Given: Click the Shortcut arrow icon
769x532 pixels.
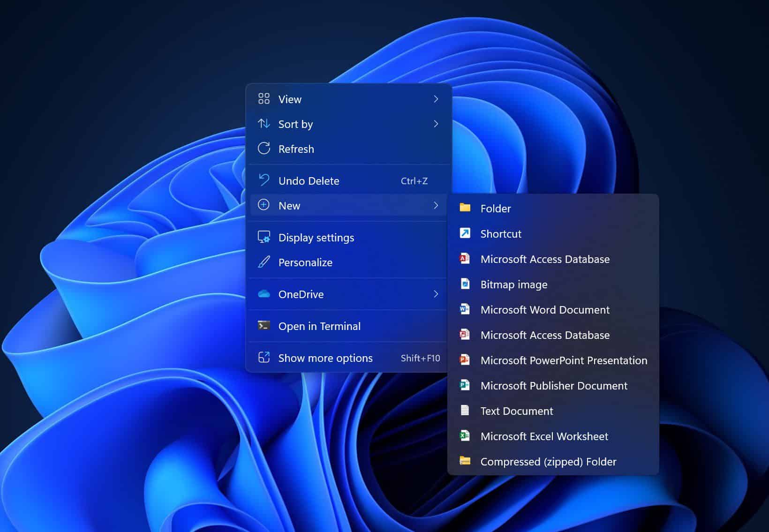Looking at the screenshot, I should [x=465, y=233].
